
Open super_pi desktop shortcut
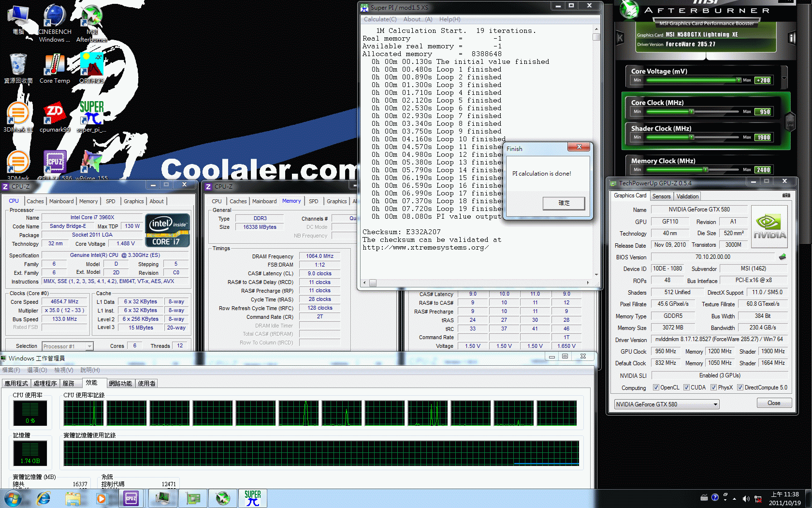pyautogui.click(x=92, y=118)
